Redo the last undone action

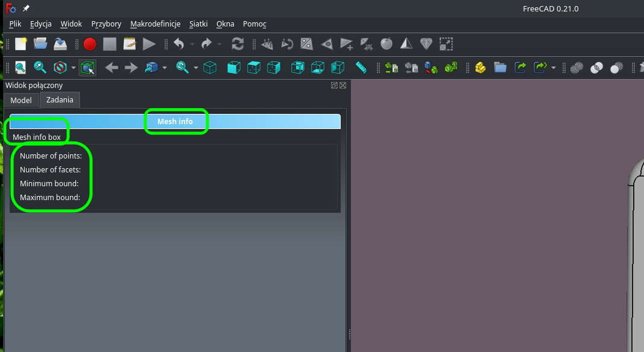[206, 43]
